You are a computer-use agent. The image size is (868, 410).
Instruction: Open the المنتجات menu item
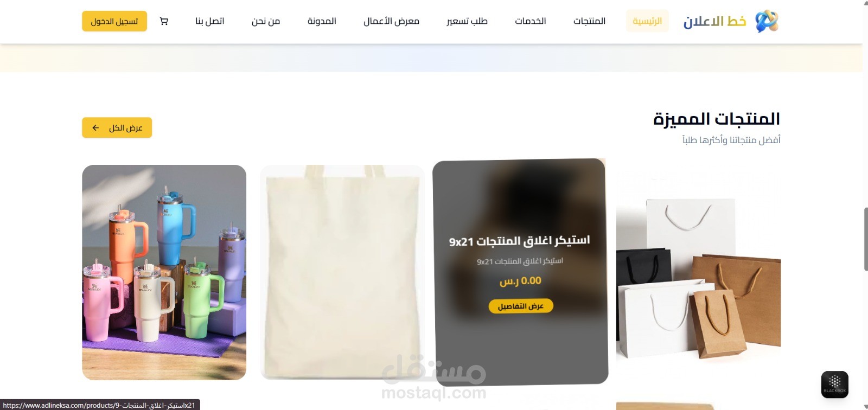pyautogui.click(x=589, y=21)
